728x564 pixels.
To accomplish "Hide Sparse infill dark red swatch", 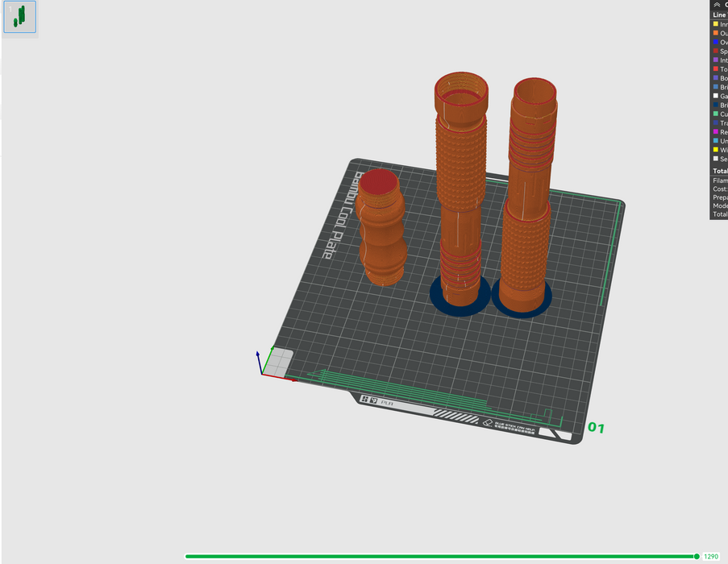I will [715, 51].
